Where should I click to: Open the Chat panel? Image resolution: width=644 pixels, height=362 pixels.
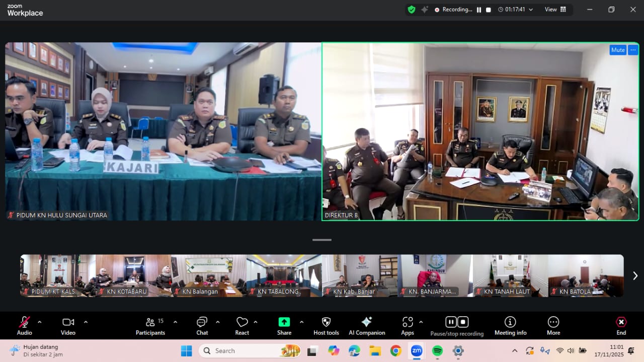202,325
